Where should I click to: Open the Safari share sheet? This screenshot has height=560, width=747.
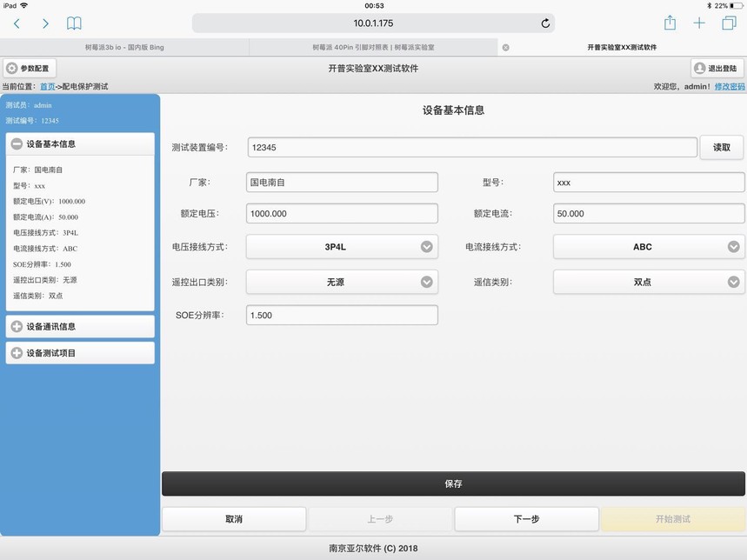point(670,23)
